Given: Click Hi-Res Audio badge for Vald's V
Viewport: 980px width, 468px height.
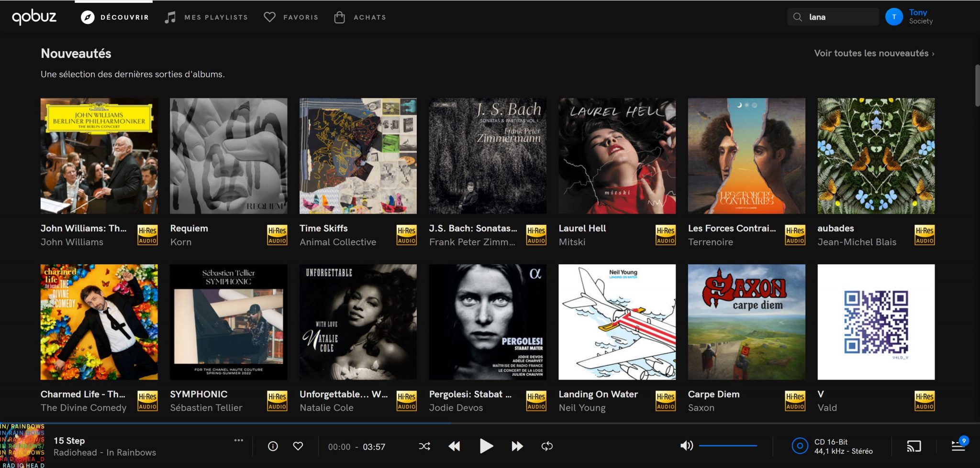Looking at the screenshot, I should [924, 401].
